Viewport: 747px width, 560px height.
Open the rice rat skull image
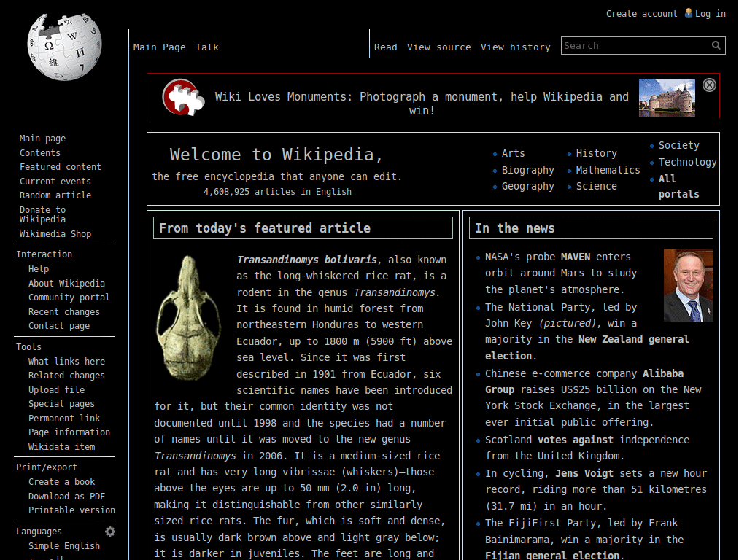click(189, 317)
